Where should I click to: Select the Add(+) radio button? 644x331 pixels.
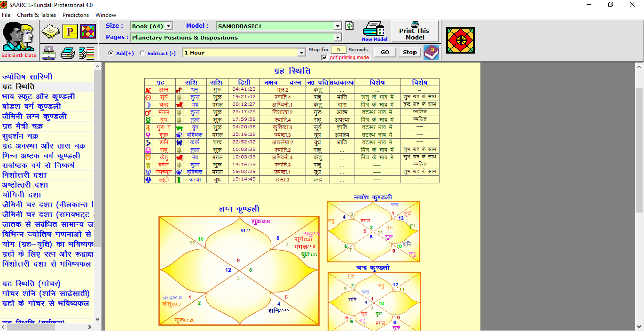point(111,53)
